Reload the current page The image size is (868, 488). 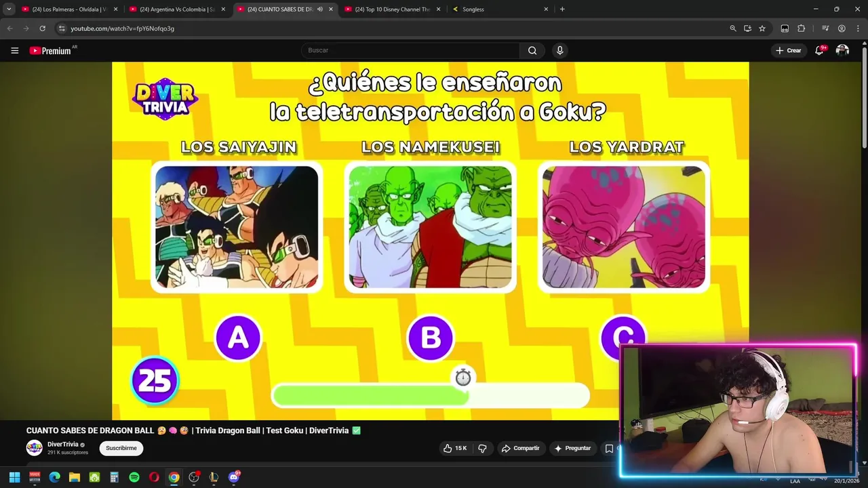pos(42,28)
